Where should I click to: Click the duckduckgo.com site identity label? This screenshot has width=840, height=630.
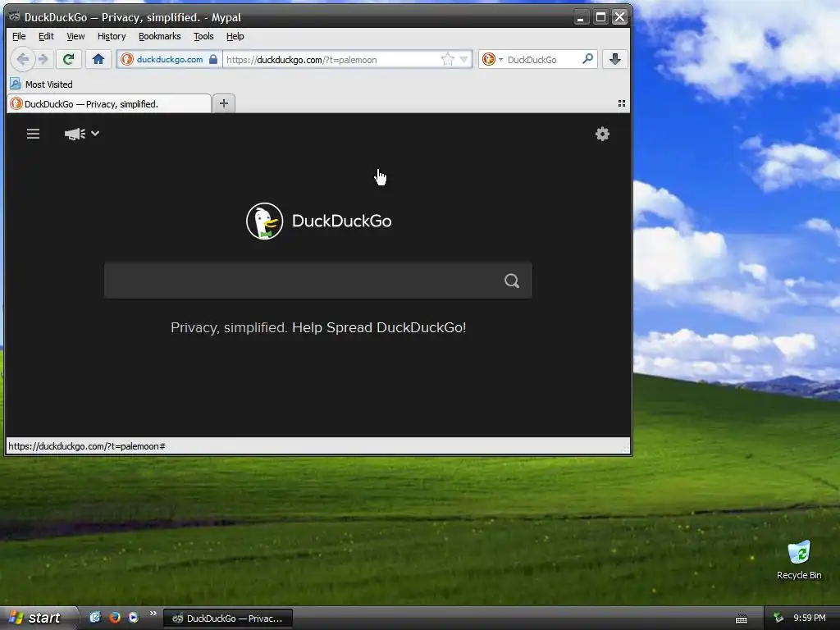pos(169,59)
